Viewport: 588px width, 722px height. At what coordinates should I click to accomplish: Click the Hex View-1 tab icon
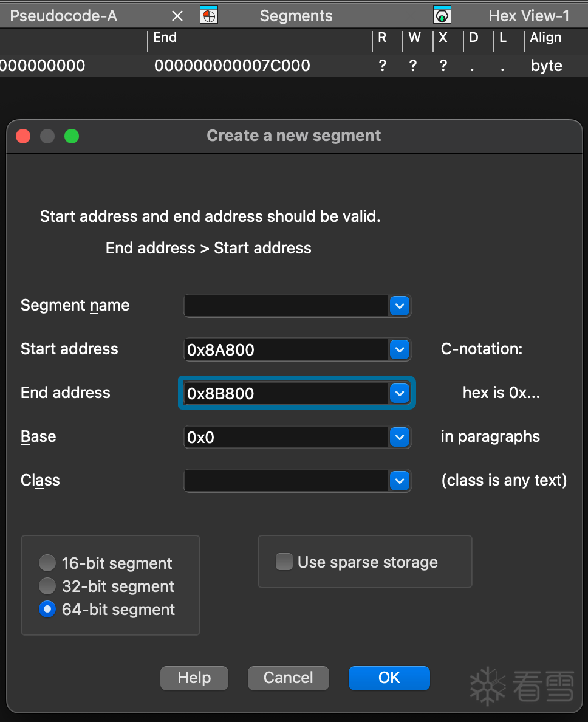(x=442, y=16)
